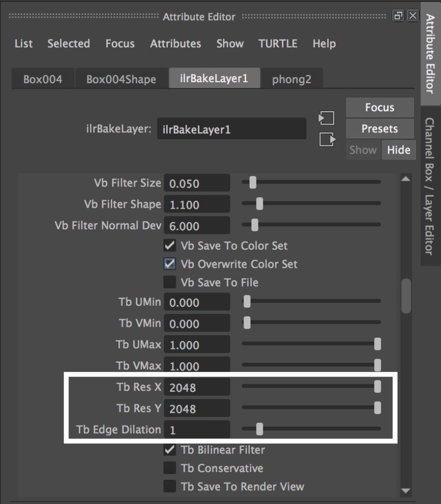Click the Hide button
The image size is (441, 504).
click(399, 150)
